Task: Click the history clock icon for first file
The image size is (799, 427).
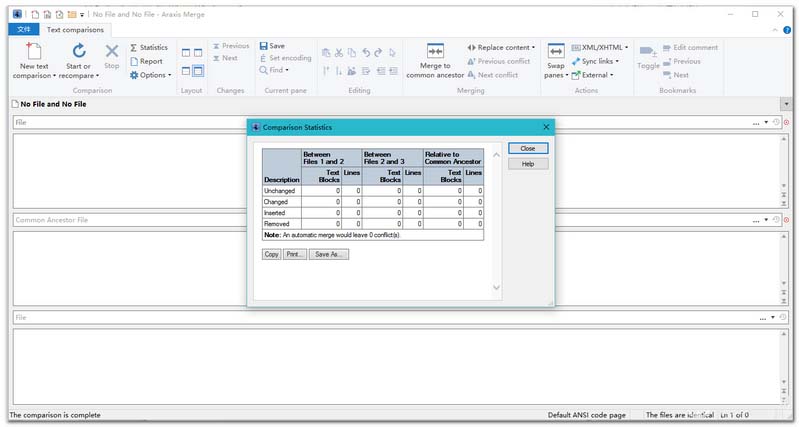Action: tap(776, 122)
